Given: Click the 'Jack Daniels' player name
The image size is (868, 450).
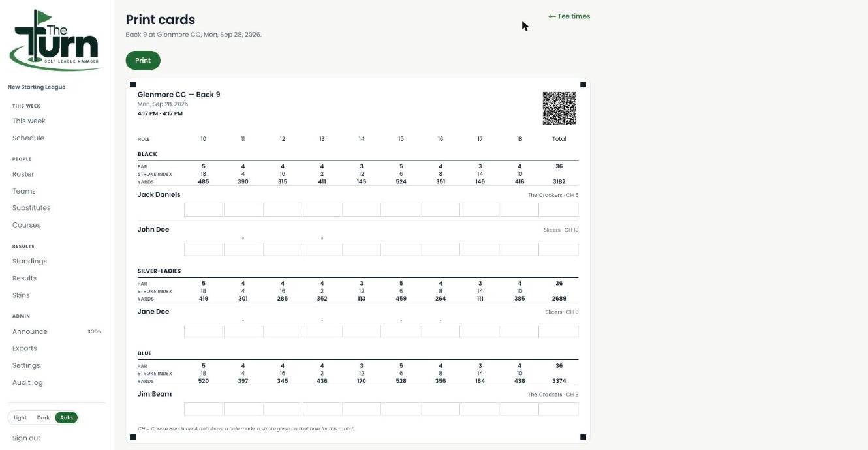Looking at the screenshot, I should [159, 194].
